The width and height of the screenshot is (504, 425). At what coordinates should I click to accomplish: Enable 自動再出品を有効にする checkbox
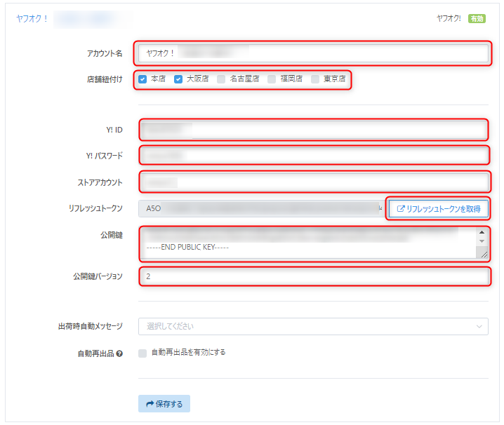point(142,353)
